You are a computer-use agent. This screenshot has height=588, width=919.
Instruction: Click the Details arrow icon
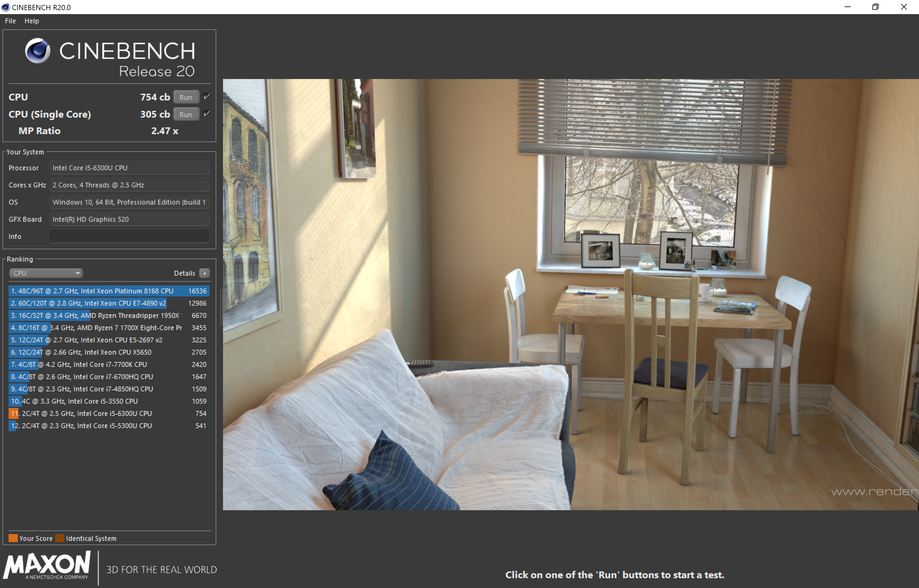pyautogui.click(x=205, y=273)
